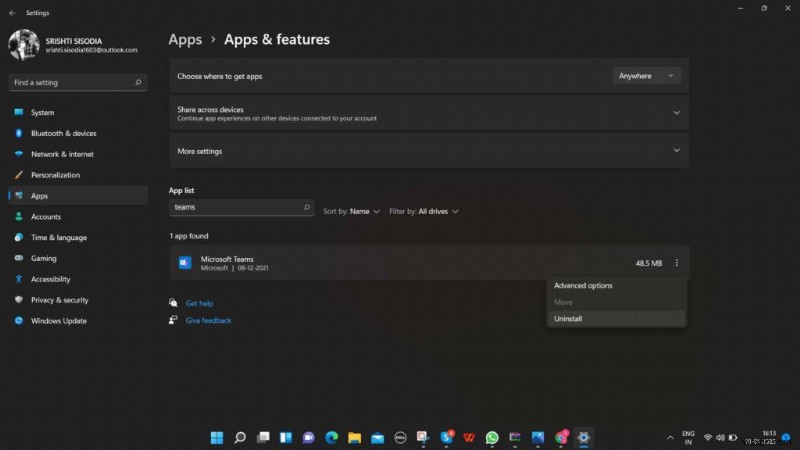Open Accounts settings
800x450 pixels.
[78, 217]
